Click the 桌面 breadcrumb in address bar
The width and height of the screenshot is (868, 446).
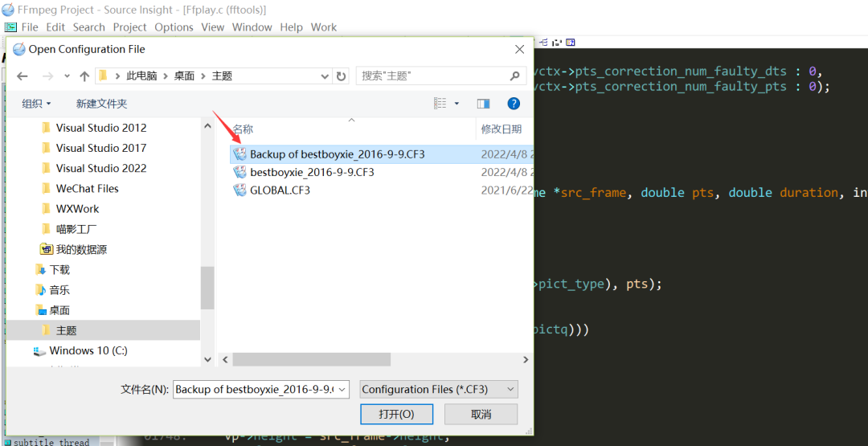184,76
